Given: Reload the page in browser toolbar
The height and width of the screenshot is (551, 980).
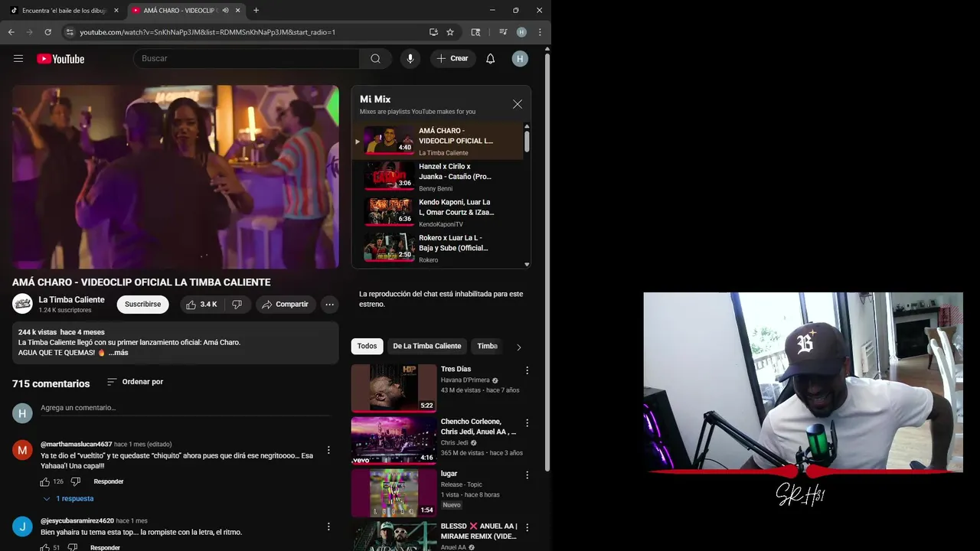Looking at the screenshot, I should (47, 32).
